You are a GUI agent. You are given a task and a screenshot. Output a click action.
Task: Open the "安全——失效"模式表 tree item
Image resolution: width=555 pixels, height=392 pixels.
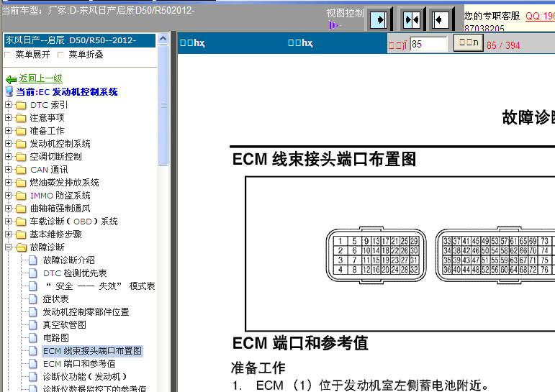coord(100,286)
